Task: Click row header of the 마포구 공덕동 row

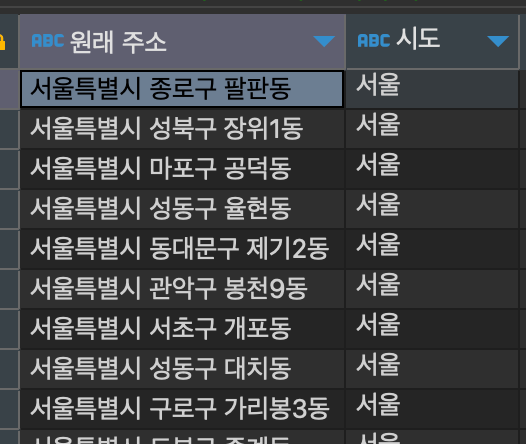Action: (x=9, y=169)
